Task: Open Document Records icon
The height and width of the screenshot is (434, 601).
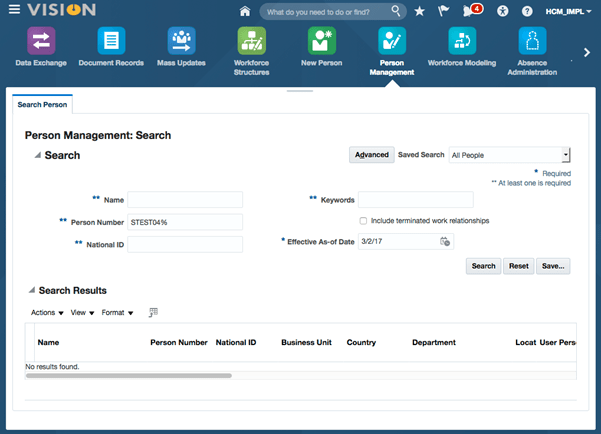Action: pos(110,41)
